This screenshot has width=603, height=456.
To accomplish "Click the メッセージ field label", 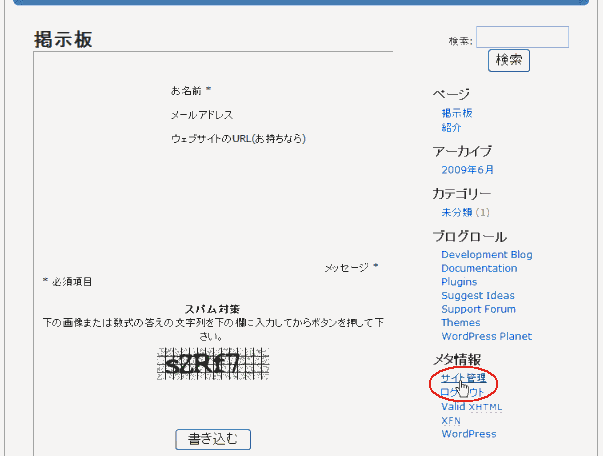I will point(346,267).
